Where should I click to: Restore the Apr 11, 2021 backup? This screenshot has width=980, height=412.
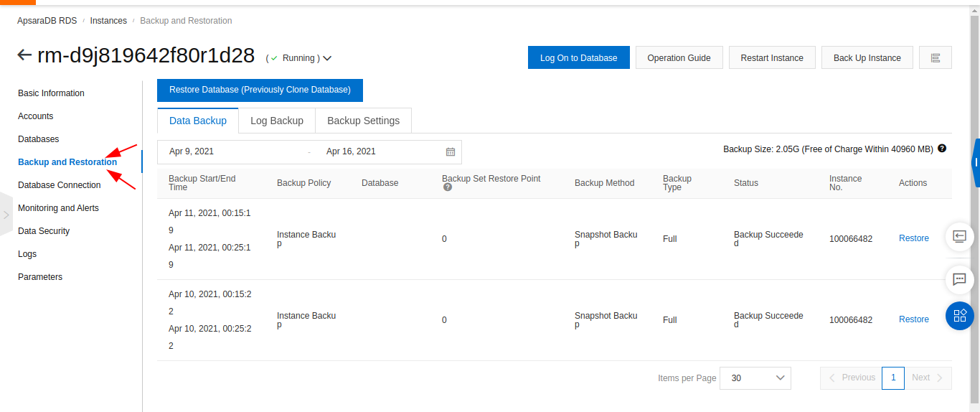913,238
